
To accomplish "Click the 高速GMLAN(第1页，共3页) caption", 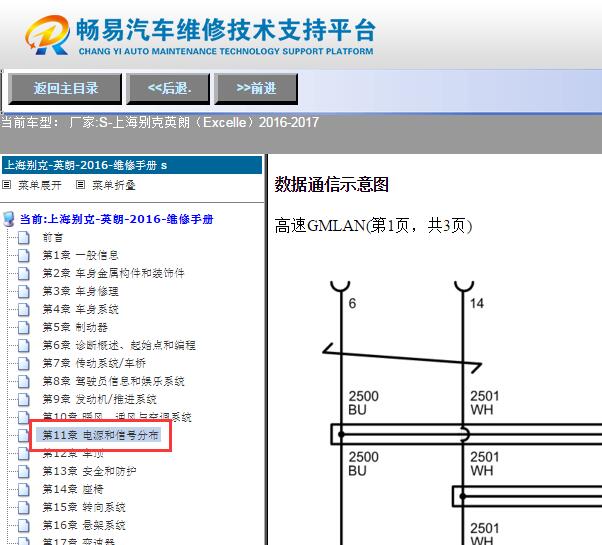I will tap(373, 226).
